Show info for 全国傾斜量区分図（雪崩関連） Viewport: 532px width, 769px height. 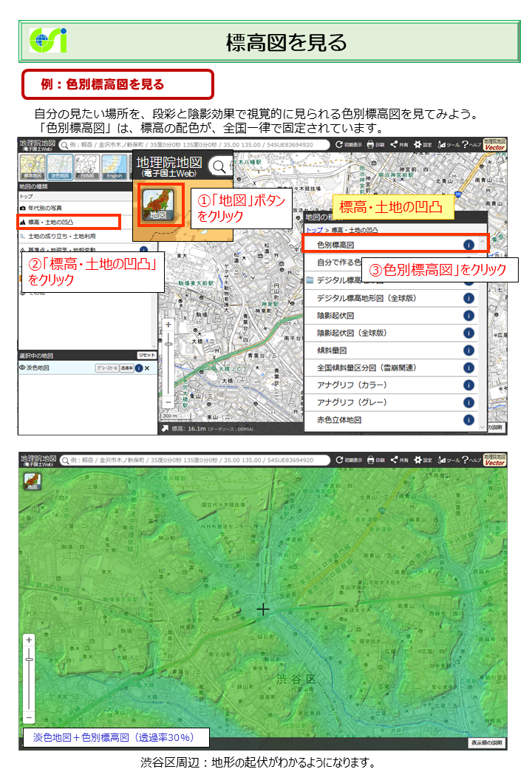tap(468, 367)
